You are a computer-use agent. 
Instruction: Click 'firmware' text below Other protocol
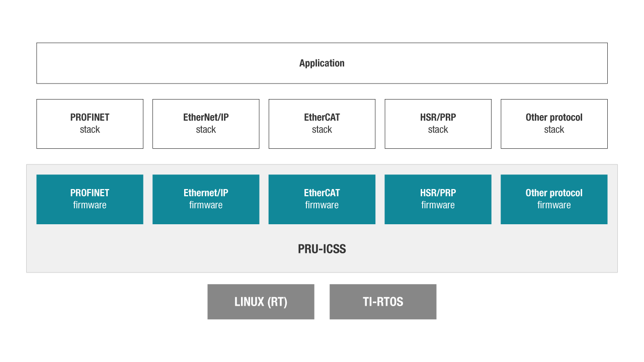pos(554,205)
